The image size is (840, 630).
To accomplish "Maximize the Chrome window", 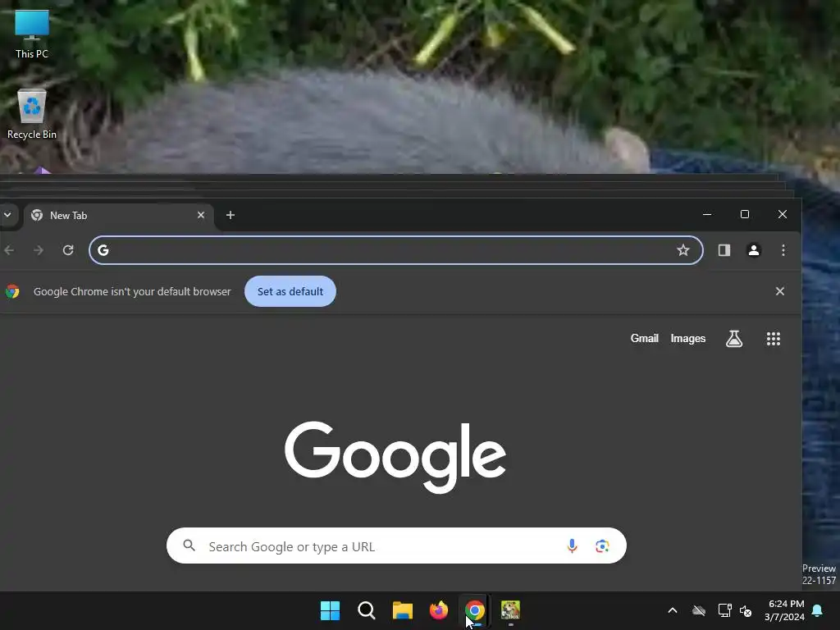I will pos(745,214).
